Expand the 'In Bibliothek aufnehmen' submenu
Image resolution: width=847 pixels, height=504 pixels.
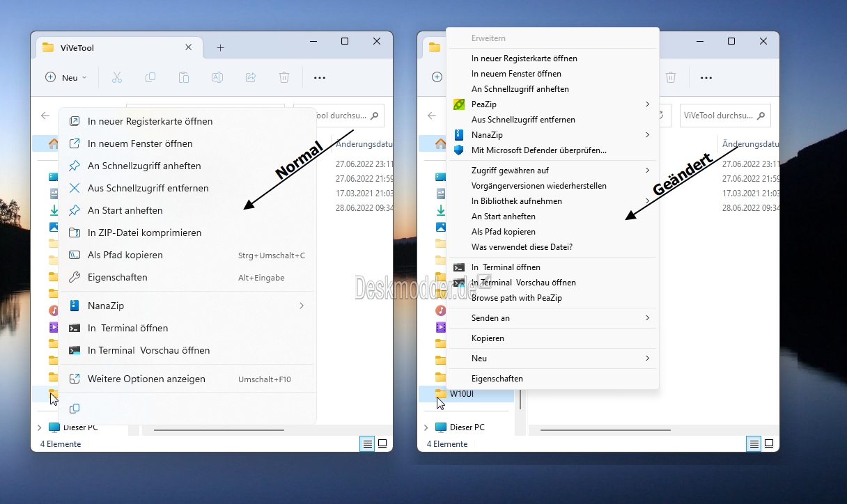(x=553, y=201)
